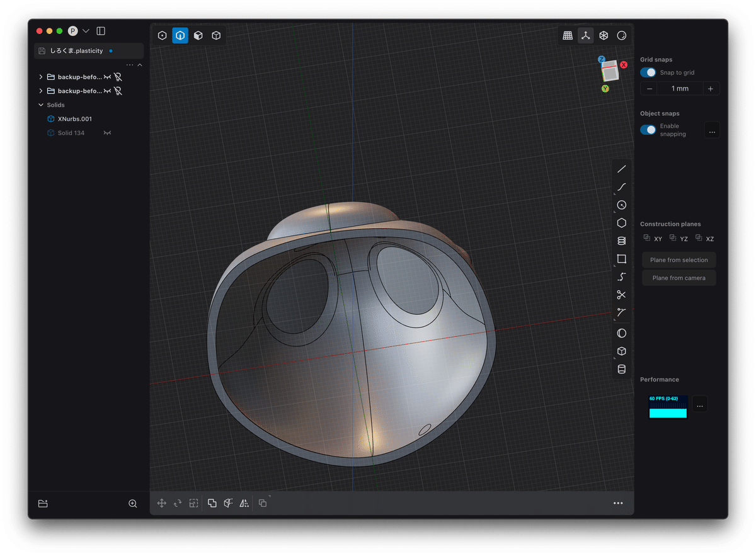Click the Boolean union icon

pos(212,503)
